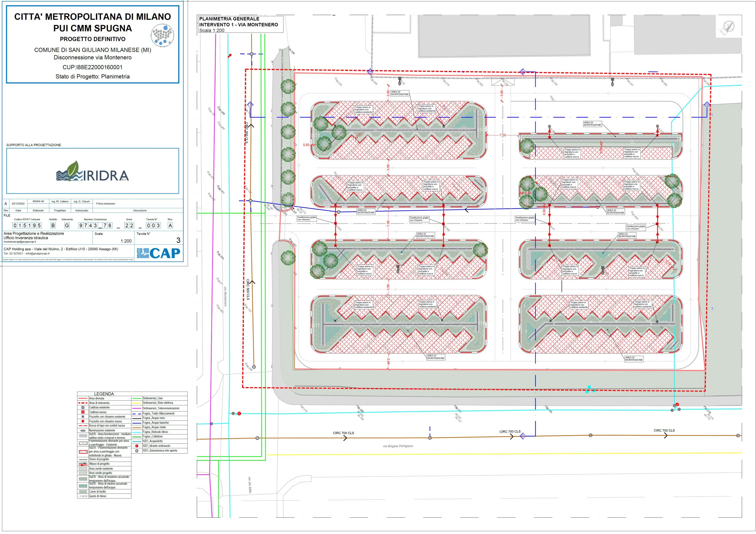The height and width of the screenshot is (534, 756).
Task: Click the Anno box showing 22
Action: coord(129,225)
